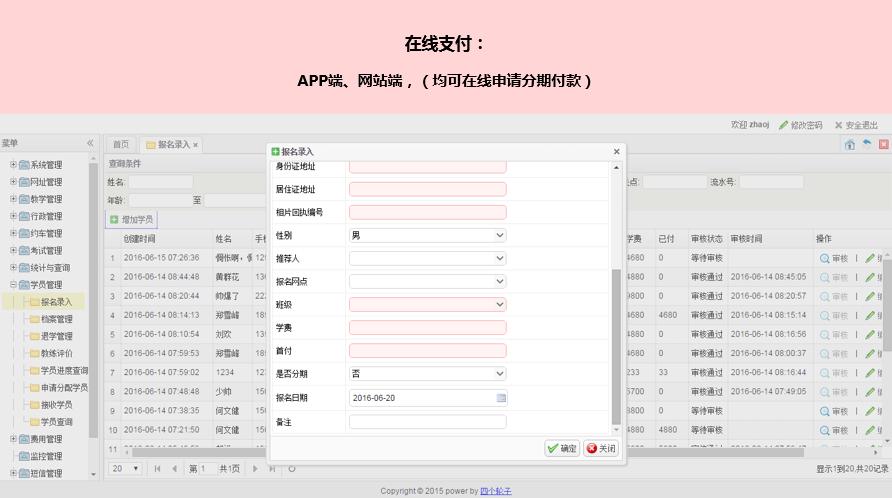
Task: Click the 增加学员 button
Action: [131, 219]
